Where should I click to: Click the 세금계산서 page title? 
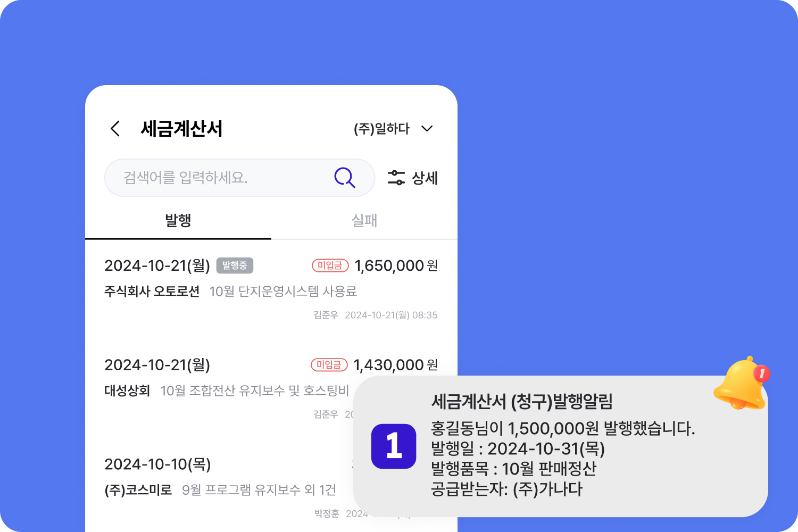point(181,129)
